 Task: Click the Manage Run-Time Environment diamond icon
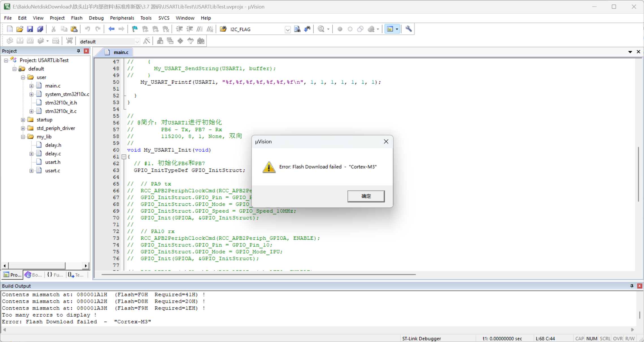point(180,41)
